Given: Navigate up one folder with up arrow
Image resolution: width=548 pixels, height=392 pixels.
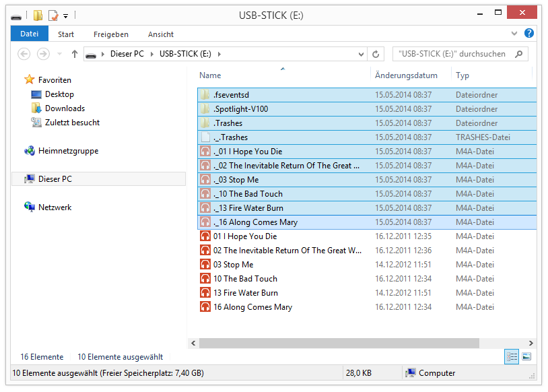Looking at the screenshot, I should (75, 54).
